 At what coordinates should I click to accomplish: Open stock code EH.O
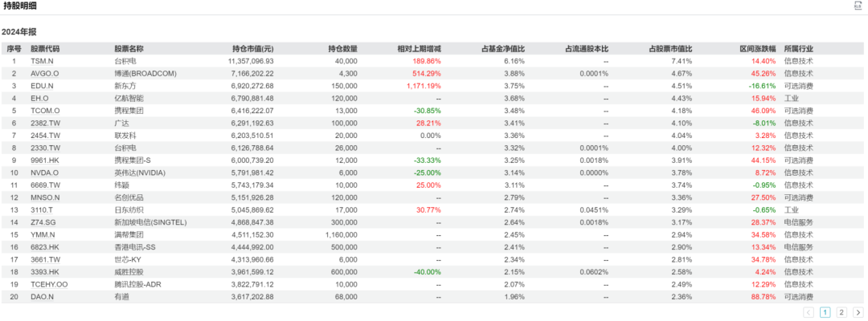[40, 99]
